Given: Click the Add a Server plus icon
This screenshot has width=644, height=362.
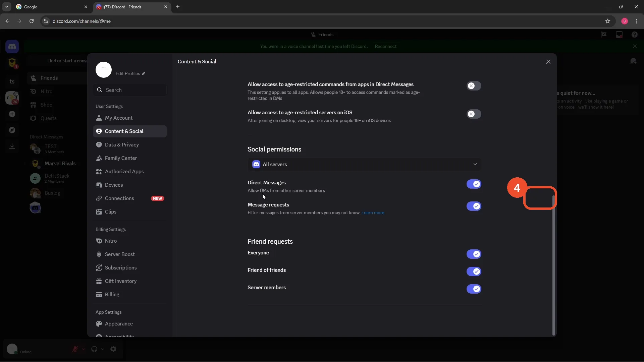Looking at the screenshot, I should (12, 114).
